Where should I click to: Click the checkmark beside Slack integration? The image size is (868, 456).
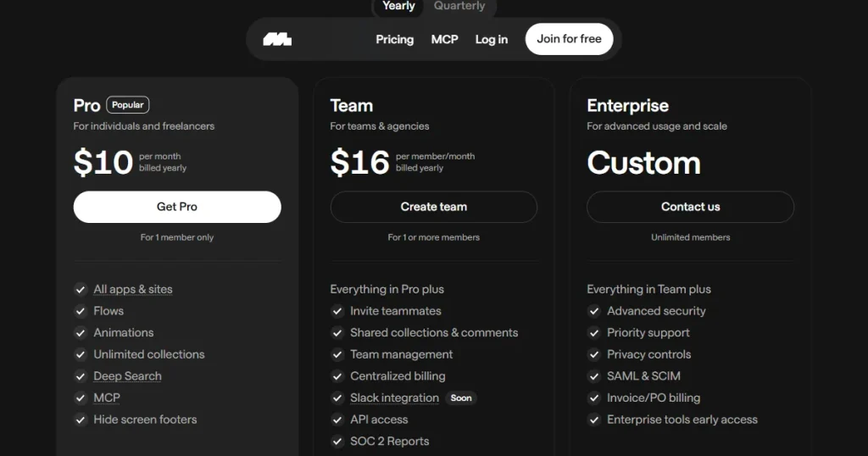click(x=337, y=398)
